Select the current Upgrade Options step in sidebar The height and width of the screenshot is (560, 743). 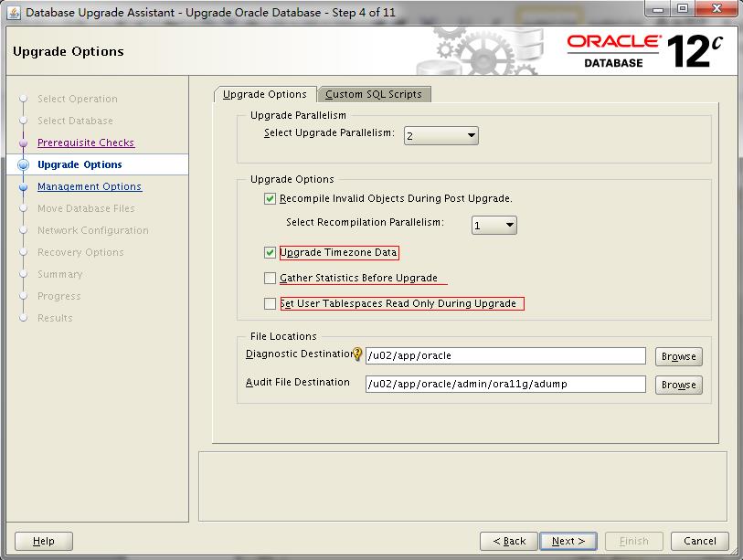(x=80, y=164)
